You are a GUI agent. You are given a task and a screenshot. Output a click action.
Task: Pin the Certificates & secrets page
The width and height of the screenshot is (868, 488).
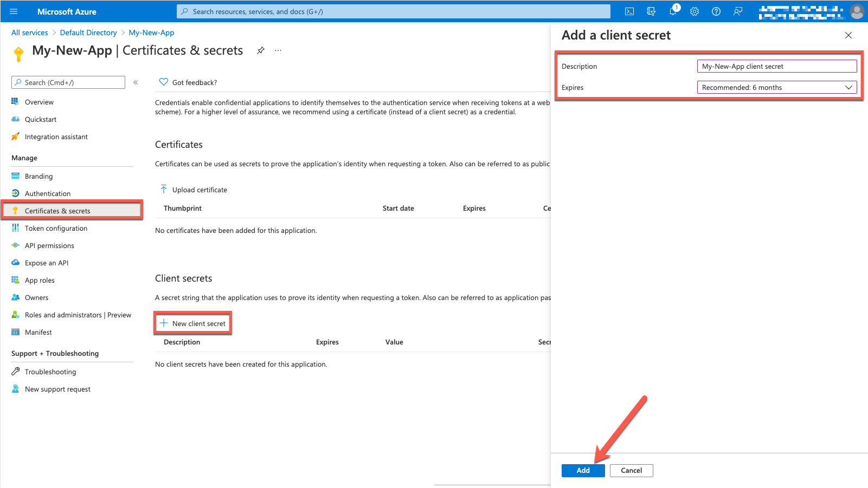tap(261, 50)
